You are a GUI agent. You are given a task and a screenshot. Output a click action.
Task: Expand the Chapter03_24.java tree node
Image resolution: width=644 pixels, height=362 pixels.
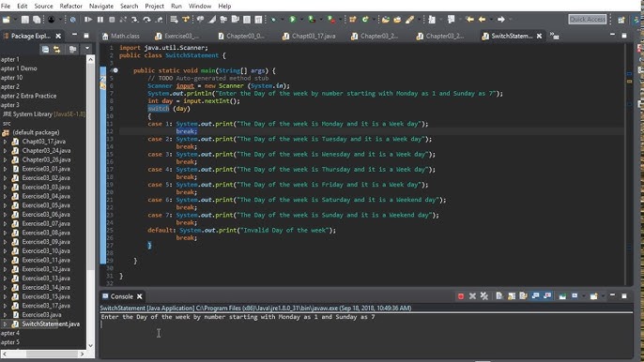[5, 151]
